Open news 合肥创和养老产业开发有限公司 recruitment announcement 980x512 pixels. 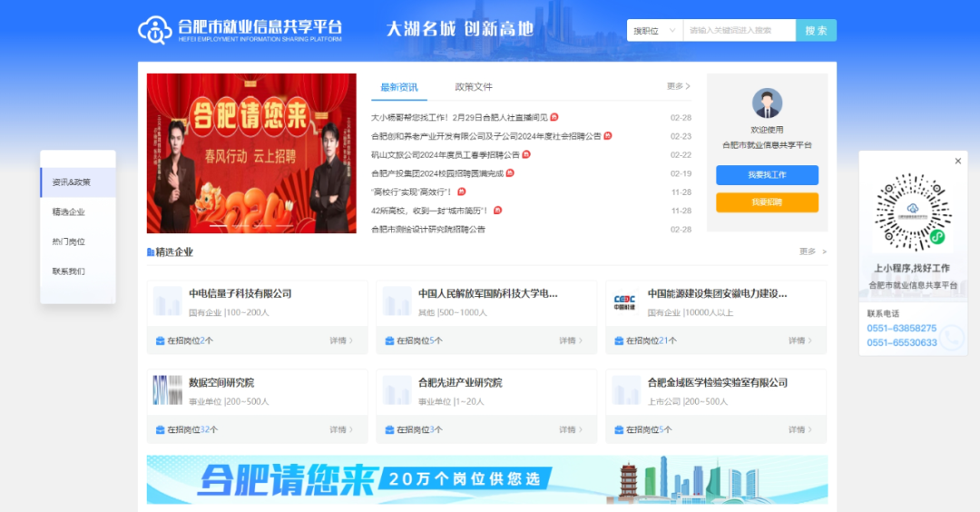coord(486,135)
